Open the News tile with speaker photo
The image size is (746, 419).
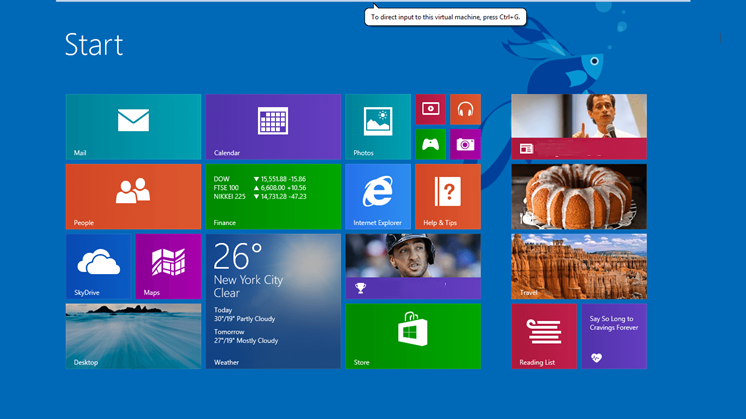click(x=579, y=127)
